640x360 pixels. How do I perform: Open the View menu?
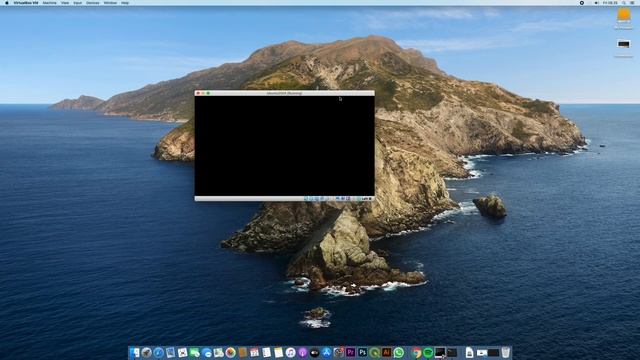point(64,3)
